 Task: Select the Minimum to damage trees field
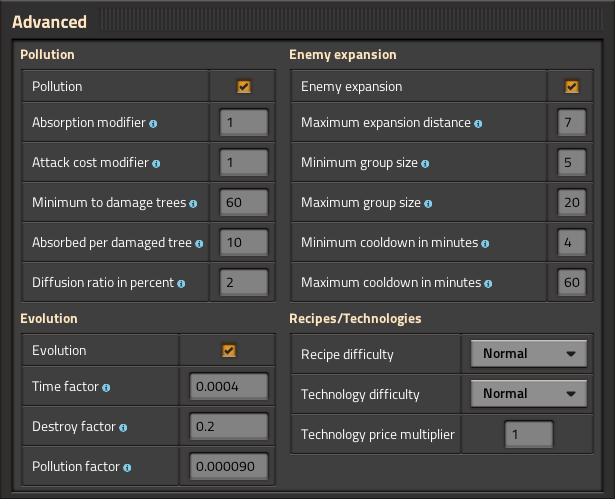tap(244, 202)
